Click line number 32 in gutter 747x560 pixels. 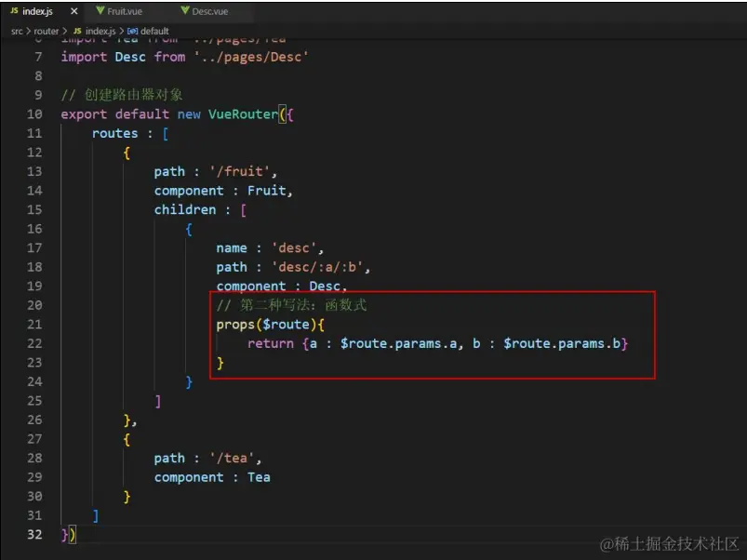[34, 534]
